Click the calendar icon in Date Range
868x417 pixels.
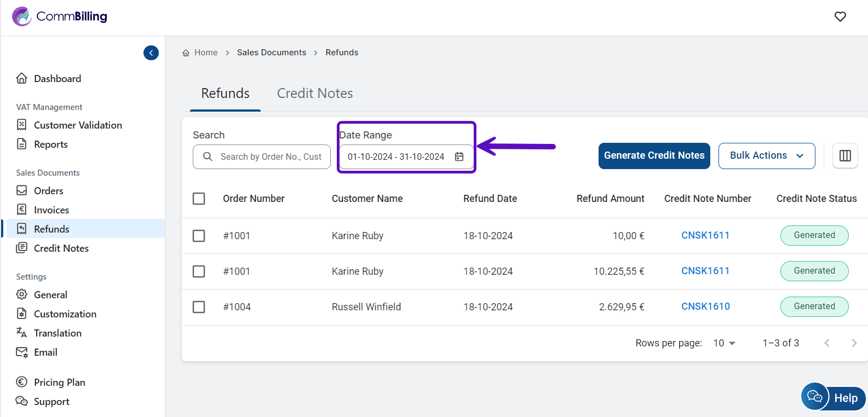pos(459,157)
